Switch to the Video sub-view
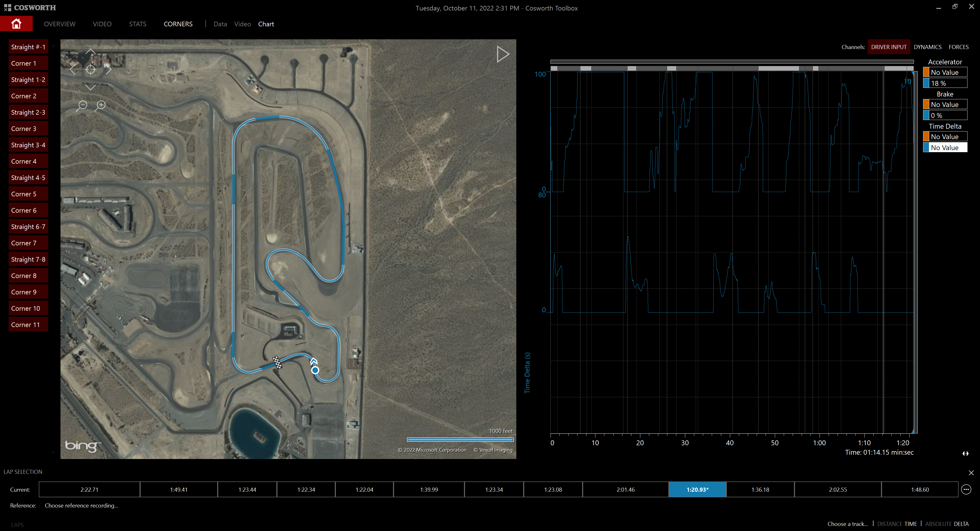The image size is (980, 531). coord(242,24)
